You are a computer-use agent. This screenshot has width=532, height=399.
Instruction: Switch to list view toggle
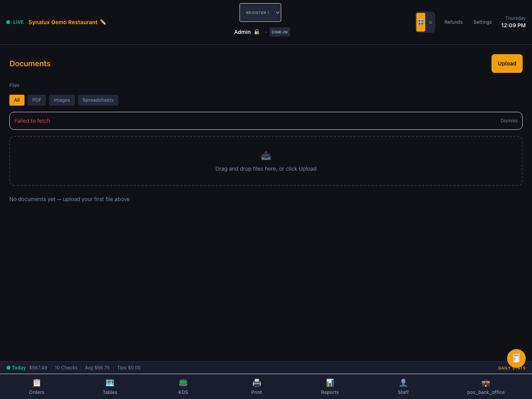[x=430, y=22]
